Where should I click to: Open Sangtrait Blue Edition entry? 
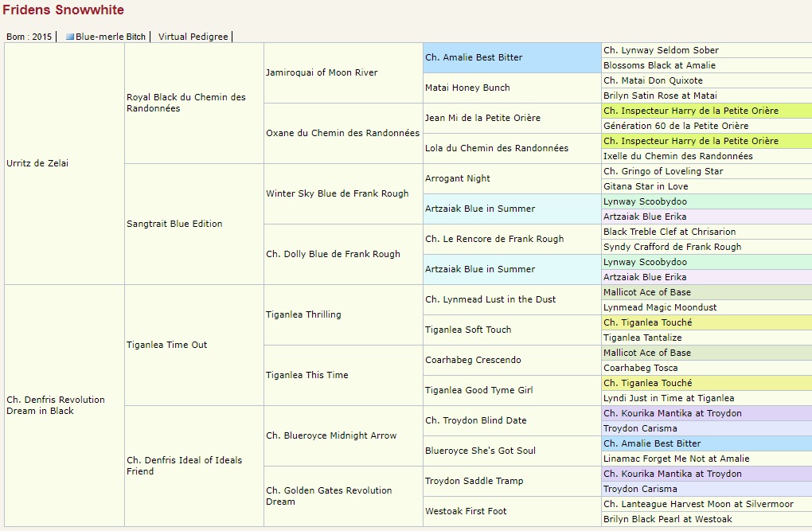(174, 224)
